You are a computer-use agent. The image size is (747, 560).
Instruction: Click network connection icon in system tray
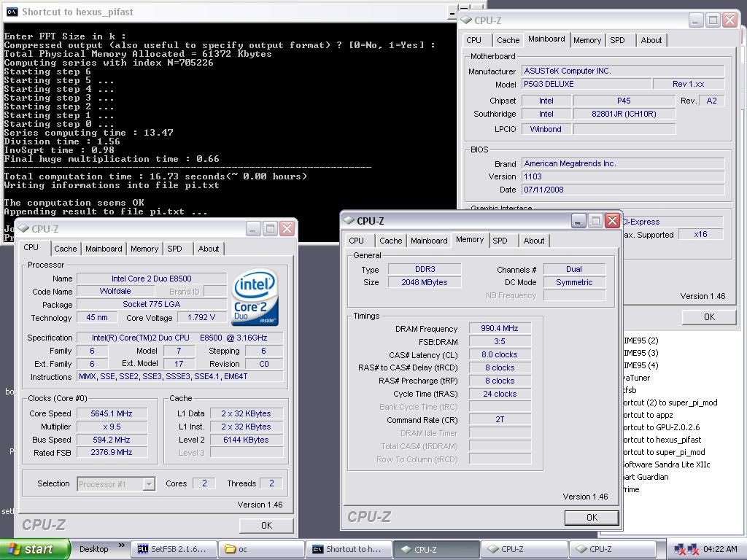tap(679, 550)
